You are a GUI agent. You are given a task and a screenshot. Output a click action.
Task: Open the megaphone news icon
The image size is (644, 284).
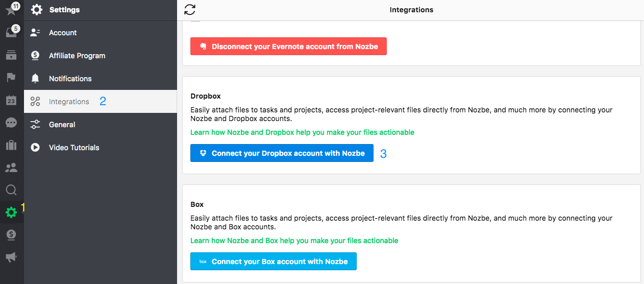point(11,257)
